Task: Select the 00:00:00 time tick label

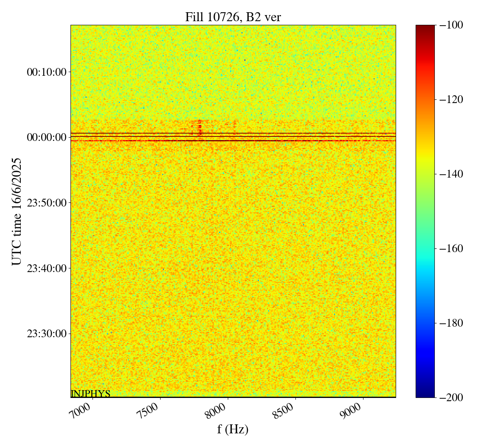Action: click(46, 137)
